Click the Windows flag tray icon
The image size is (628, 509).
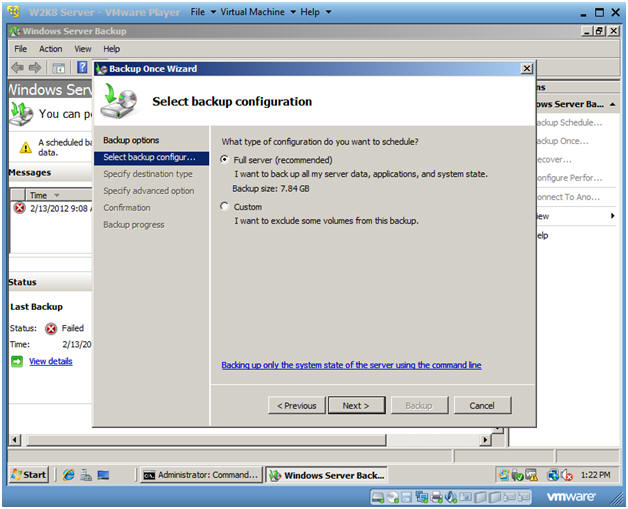[503, 475]
